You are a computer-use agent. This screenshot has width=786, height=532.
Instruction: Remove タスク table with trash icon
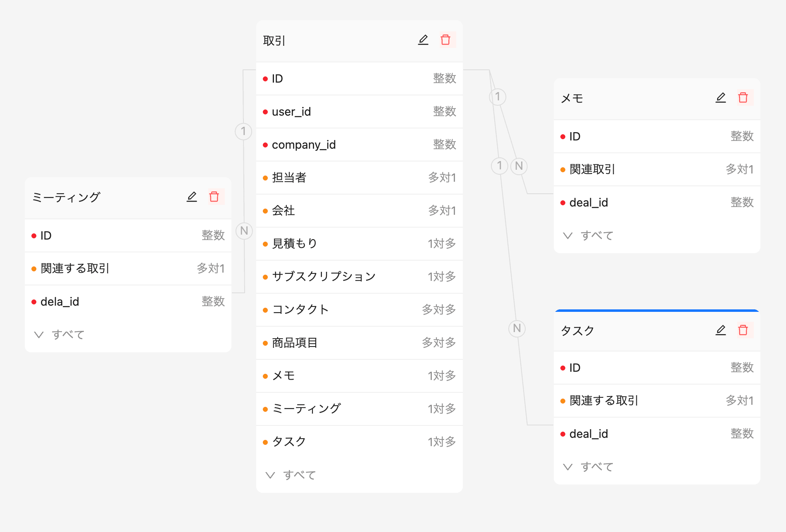pos(743,330)
